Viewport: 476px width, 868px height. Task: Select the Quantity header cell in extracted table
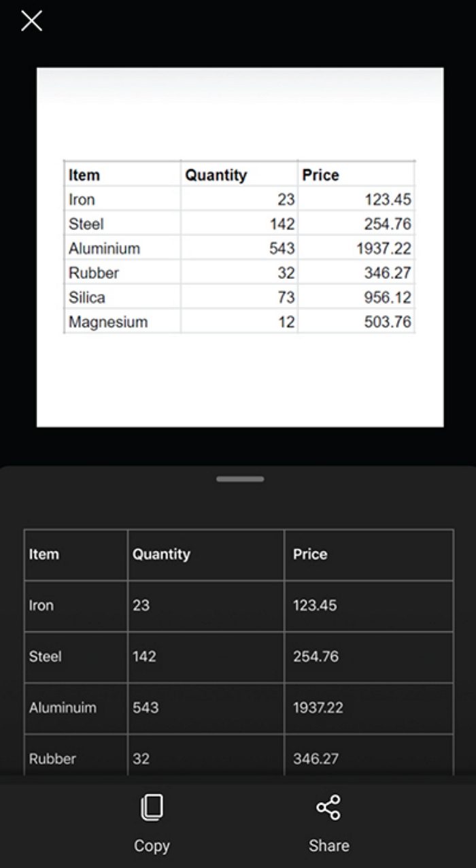click(x=205, y=554)
